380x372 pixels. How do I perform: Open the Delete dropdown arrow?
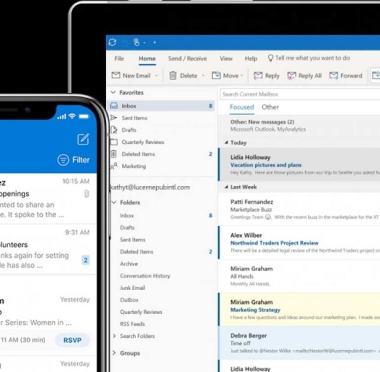[x=203, y=76]
